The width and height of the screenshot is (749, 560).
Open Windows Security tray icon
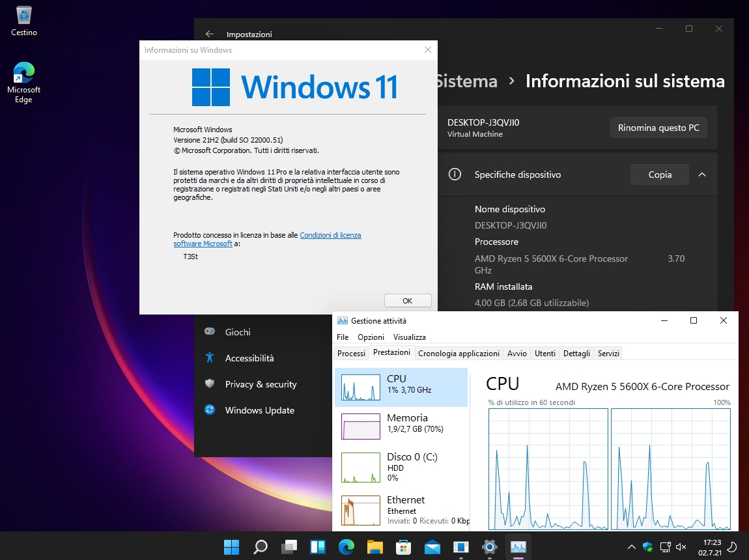pyautogui.click(x=648, y=547)
